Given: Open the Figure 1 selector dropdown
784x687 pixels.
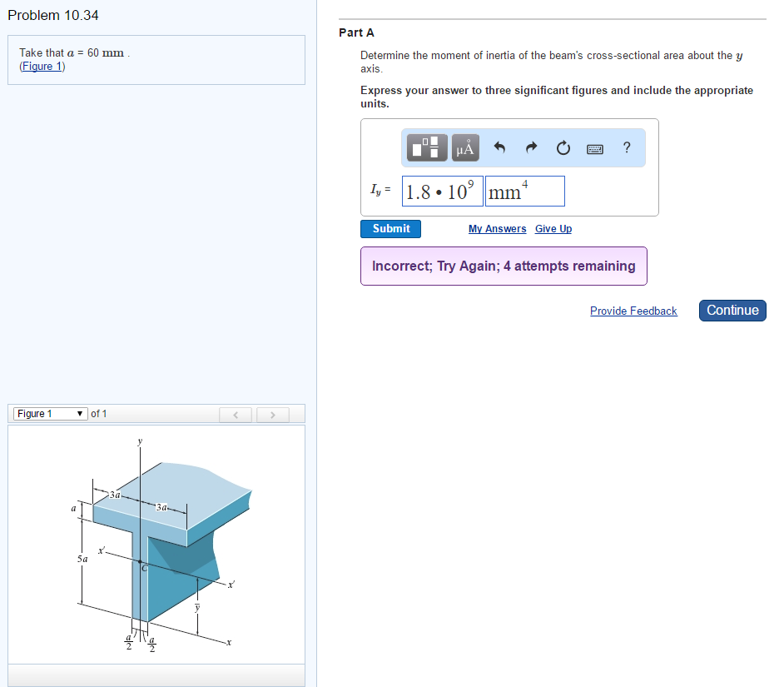Looking at the screenshot, I should [x=49, y=413].
